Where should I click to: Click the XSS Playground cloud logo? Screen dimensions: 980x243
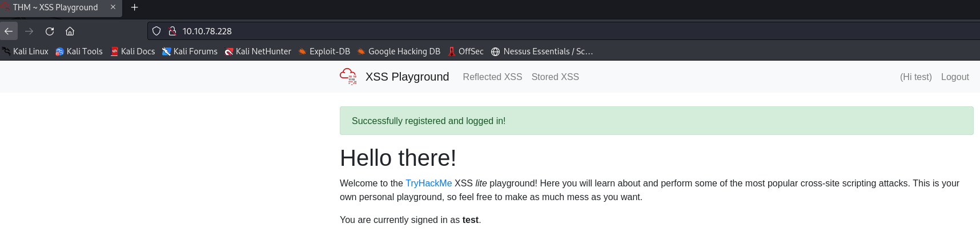[x=348, y=77]
